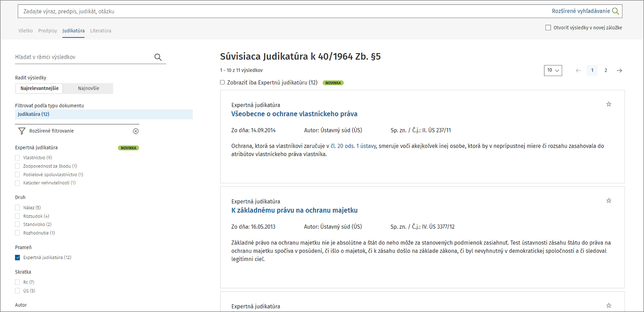Go to the next page with the right arrow
Image resolution: width=644 pixels, height=312 pixels.
[619, 70]
